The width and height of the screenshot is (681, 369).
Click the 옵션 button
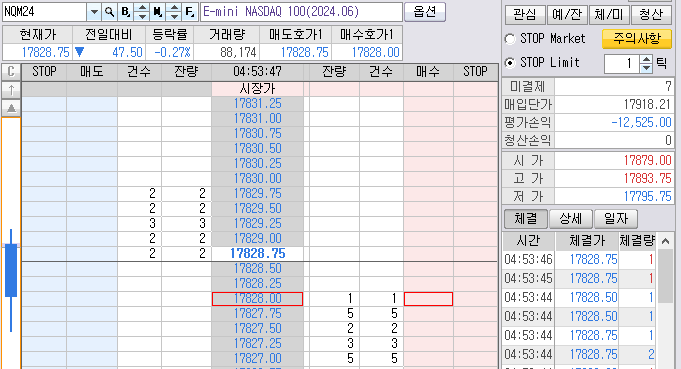click(425, 12)
